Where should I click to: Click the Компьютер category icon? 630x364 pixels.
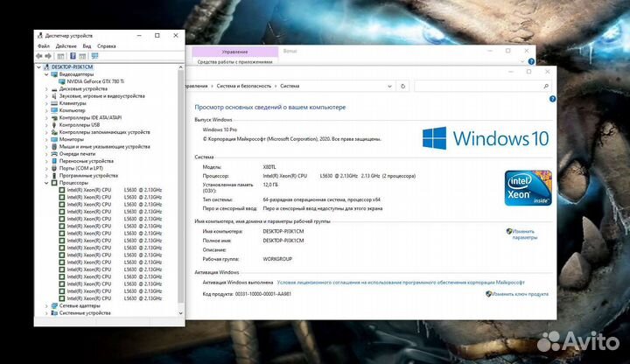point(54,110)
